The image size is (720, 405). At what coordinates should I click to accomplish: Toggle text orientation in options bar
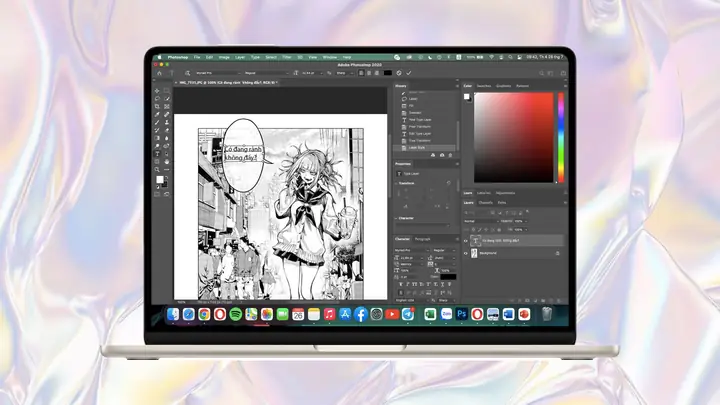(187, 73)
